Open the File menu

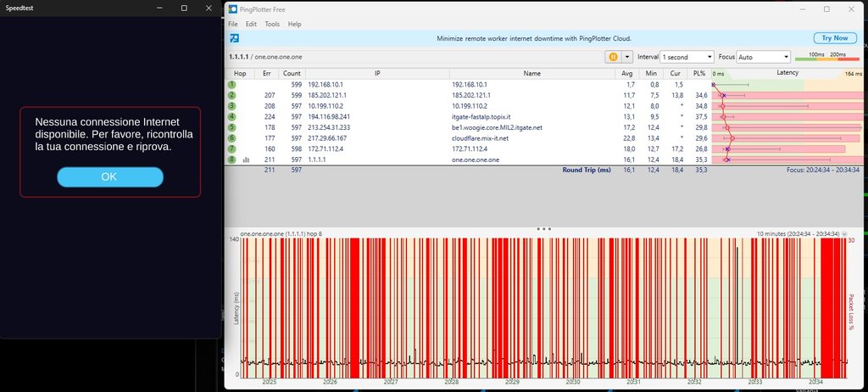pos(232,24)
